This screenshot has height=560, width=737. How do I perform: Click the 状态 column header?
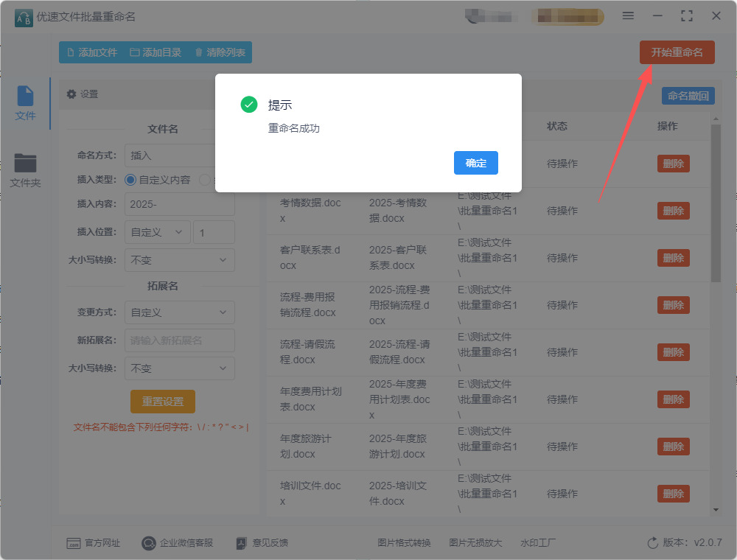pyautogui.click(x=557, y=126)
